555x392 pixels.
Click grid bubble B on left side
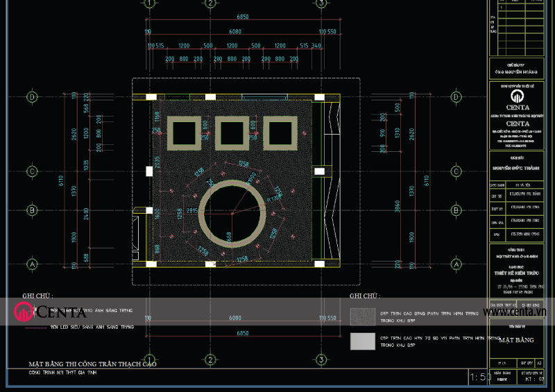pos(32,209)
